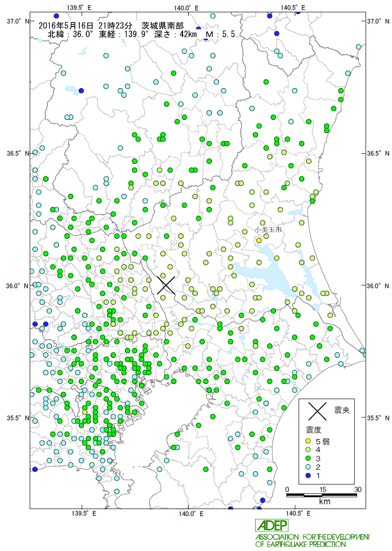Click the M:5.5 magnitude text
The image size is (392, 551).
point(220,34)
